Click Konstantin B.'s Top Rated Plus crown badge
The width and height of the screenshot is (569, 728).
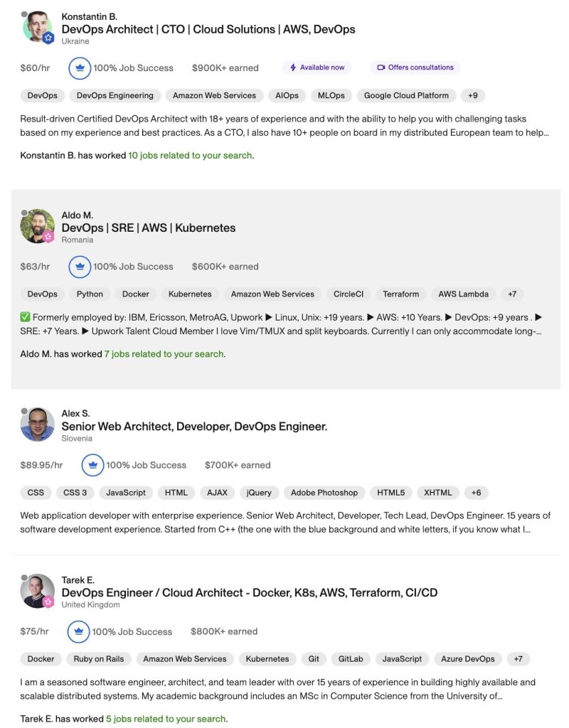(80, 68)
